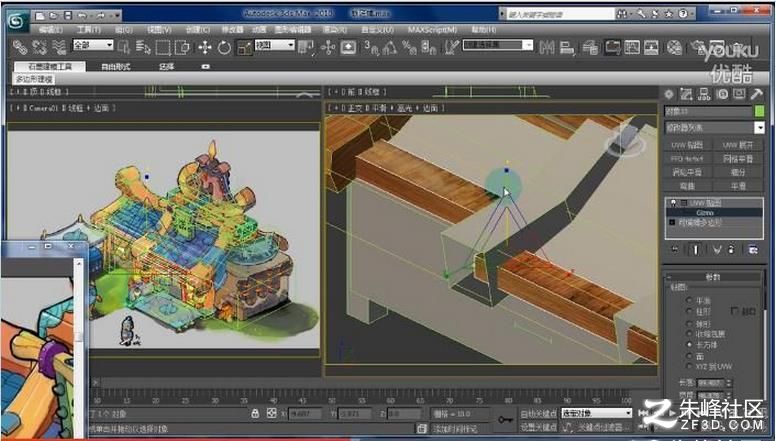Select the 柱形 mapping radio button
776x441 pixels.
pyautogui.click(x=688, y=311)
